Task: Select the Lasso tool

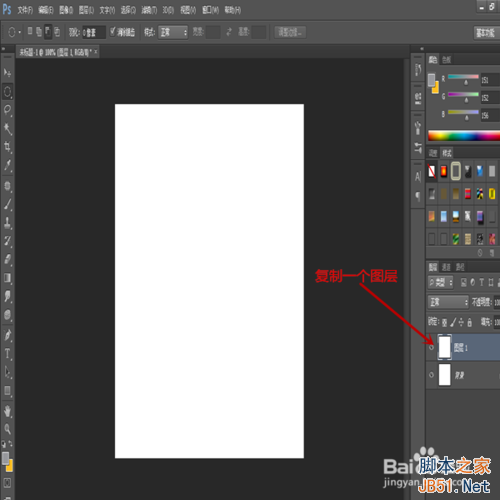Action: point(7,110)
